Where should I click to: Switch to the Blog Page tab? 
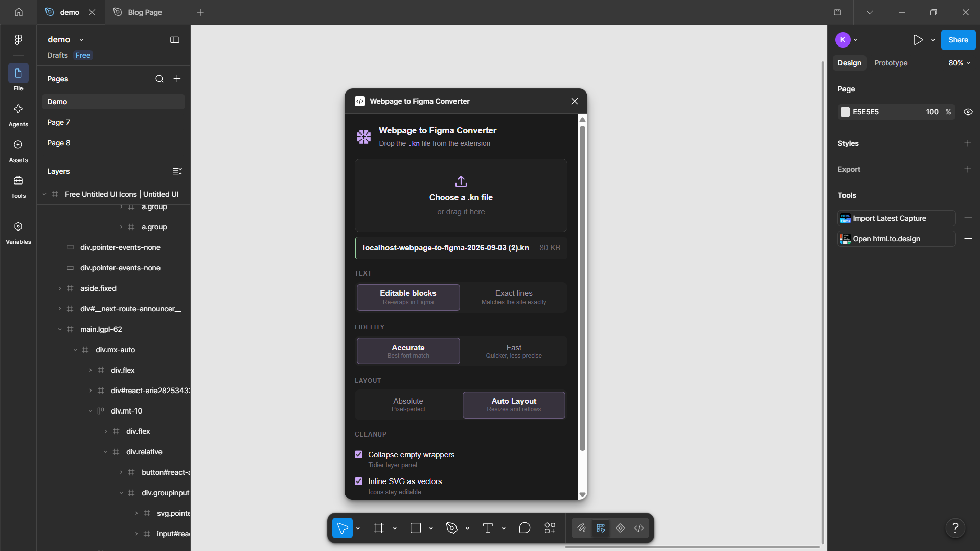(146, 12)
